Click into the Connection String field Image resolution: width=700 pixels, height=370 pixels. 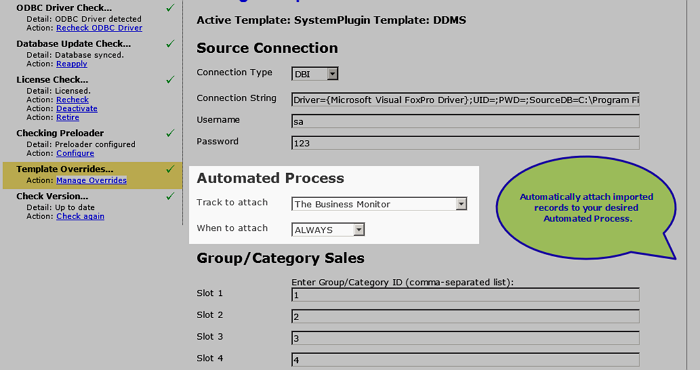click(x=465, y=100)
